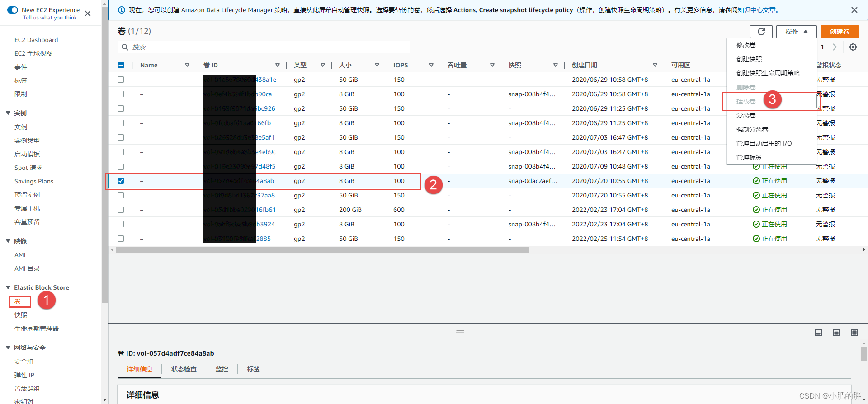The width and height of the screenshot is (868, 404).
Task: Choose 强制分离卷 from actions menu
Action: click(x=752, y=129)
